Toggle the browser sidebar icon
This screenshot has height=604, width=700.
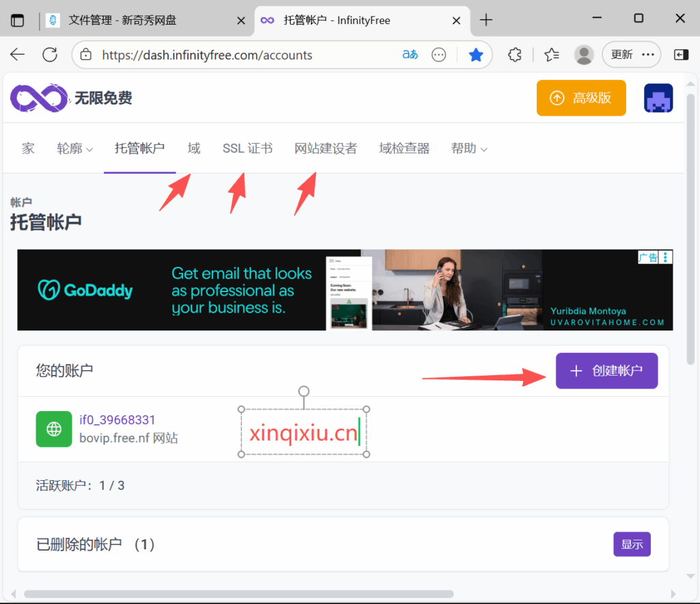click(681, 55)
